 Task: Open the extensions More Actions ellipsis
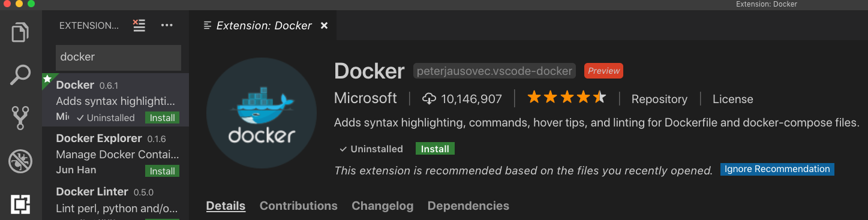coord(167,25)
